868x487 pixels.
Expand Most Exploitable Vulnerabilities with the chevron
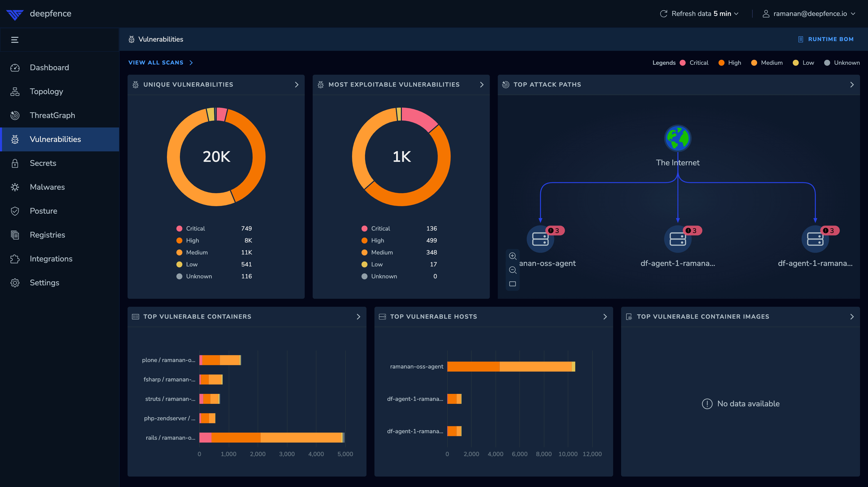482,85
